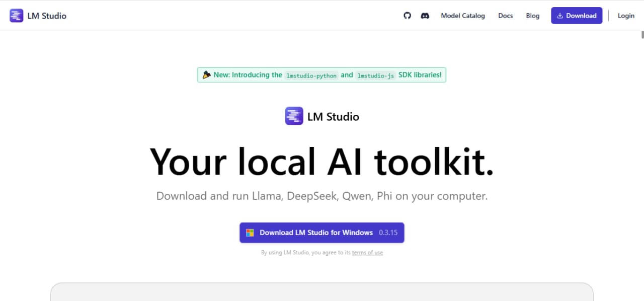
Task: Click the purple Download button in header
Action: 577,16
